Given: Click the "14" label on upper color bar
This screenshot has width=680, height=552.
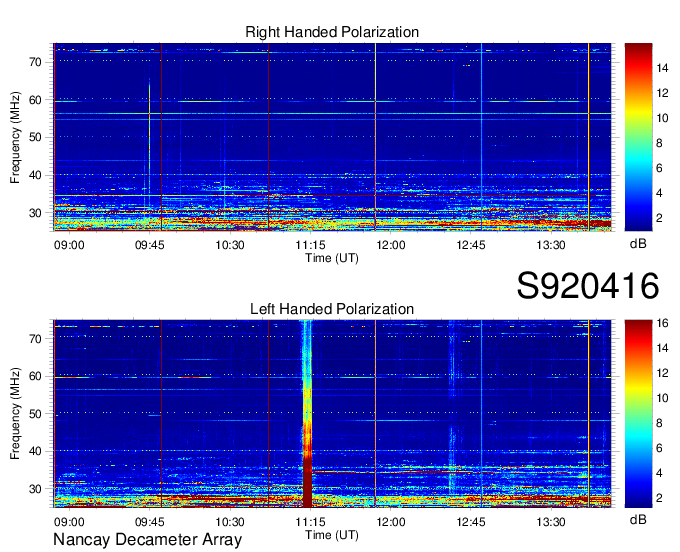Looking at the screenshot, I should [x=662, y=68].
